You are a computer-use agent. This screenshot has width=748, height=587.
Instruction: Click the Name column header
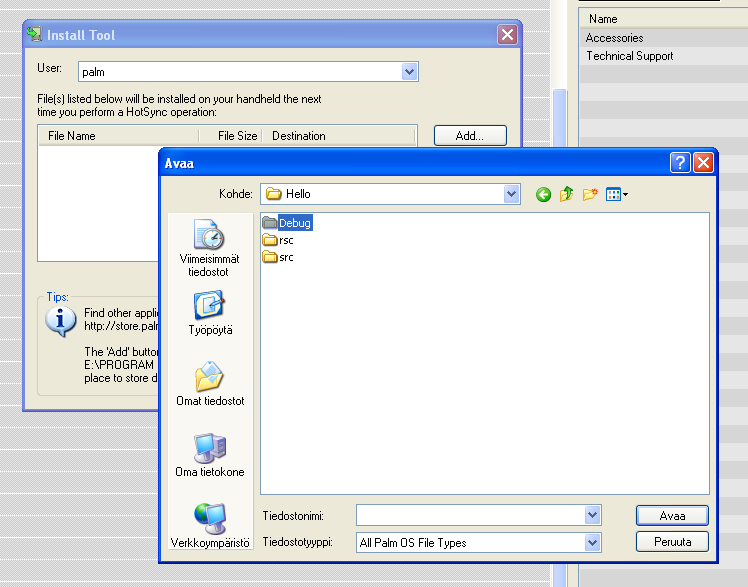click(663, 19)
